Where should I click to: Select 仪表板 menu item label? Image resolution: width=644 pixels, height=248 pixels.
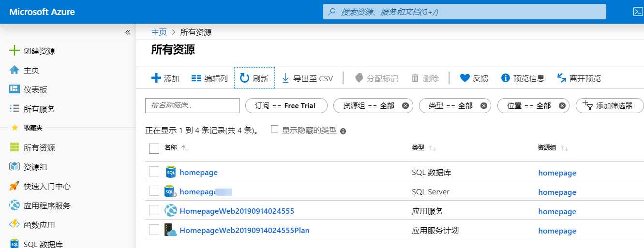[35, 90]
